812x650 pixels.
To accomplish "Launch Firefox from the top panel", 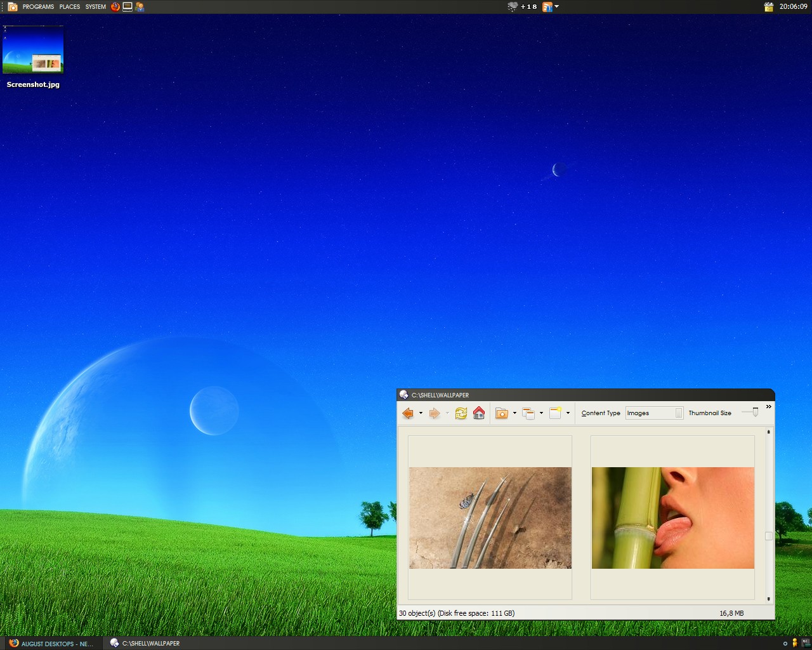I will pos(115,6).
